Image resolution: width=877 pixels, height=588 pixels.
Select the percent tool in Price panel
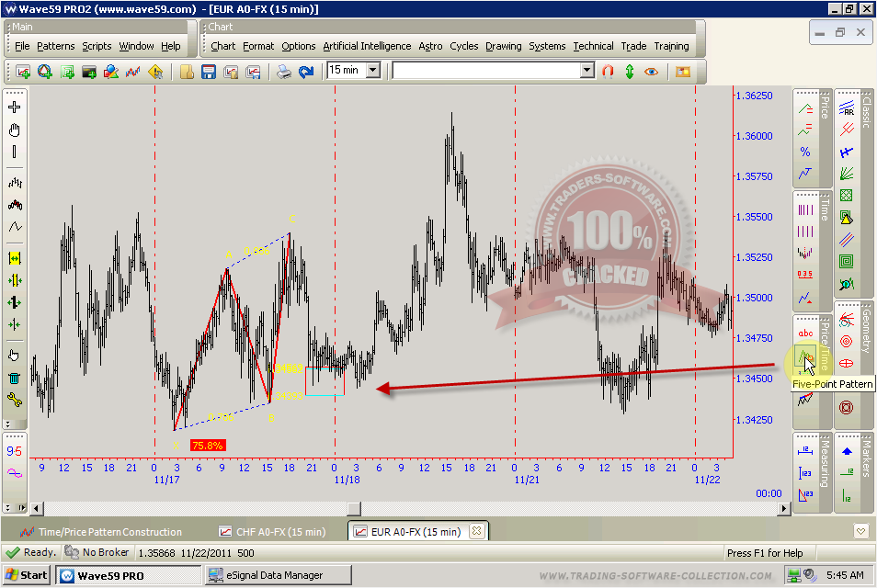coord(805,152)
